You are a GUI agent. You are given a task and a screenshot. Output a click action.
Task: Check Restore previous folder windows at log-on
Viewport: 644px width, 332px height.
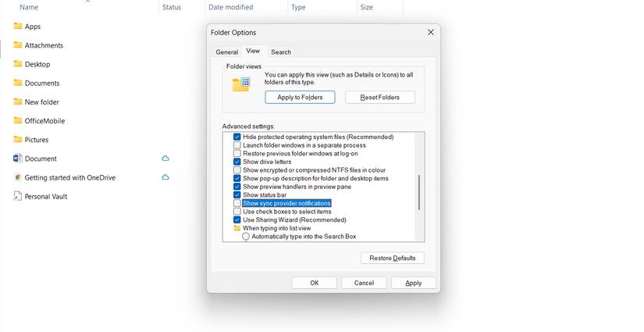[x=237, y=153]
